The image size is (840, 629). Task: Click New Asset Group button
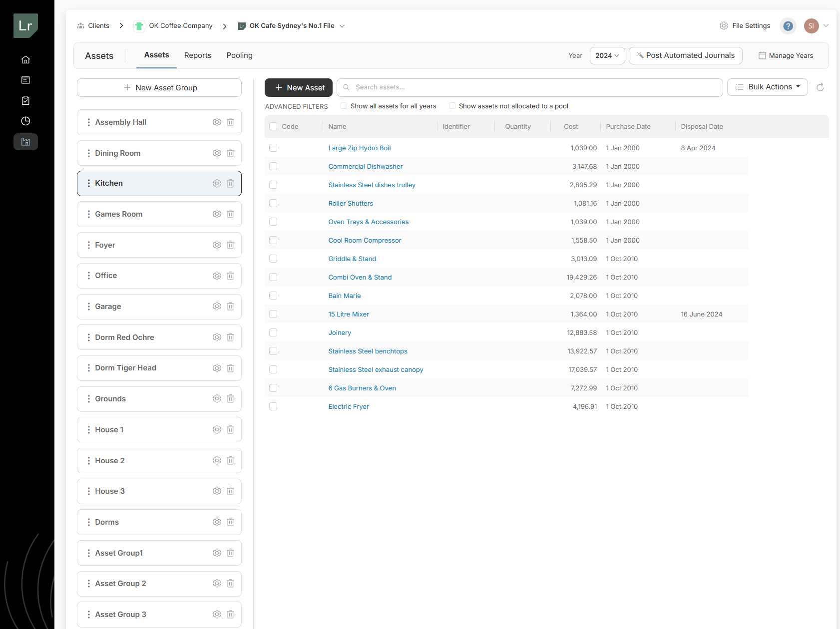click(159, 88)
